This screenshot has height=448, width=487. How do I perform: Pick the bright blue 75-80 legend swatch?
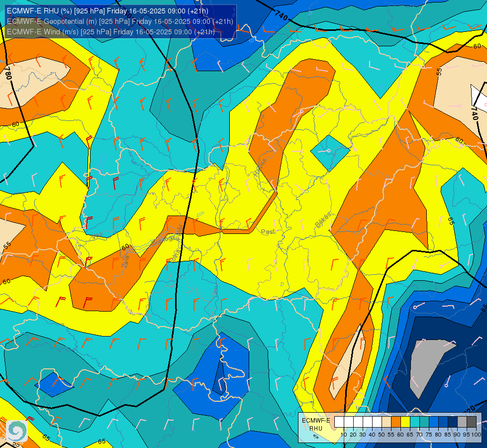[x=434, y=422]
